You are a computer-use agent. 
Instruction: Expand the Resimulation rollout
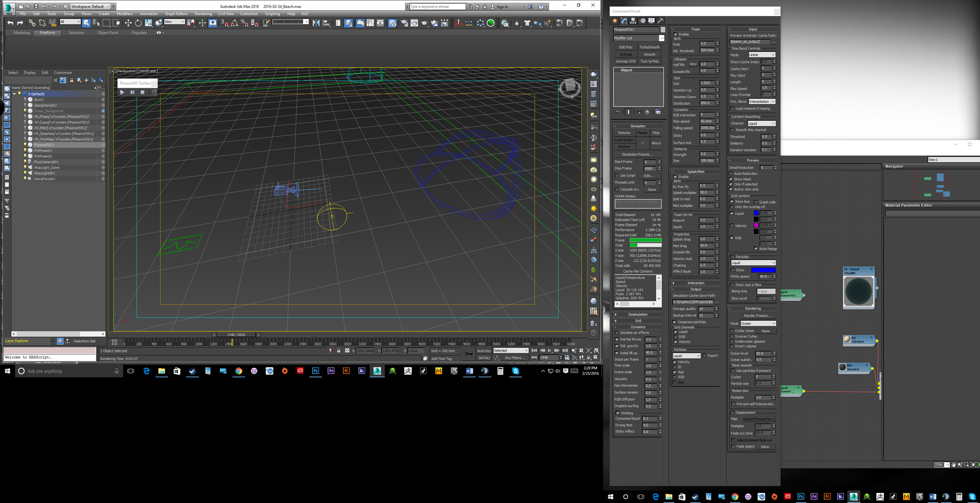[x=638, y=315]
